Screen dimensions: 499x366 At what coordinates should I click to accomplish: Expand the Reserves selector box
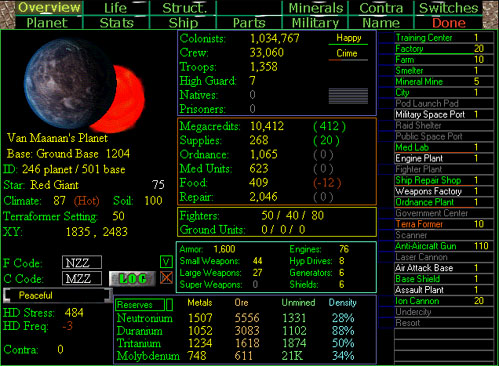(140, 305)
